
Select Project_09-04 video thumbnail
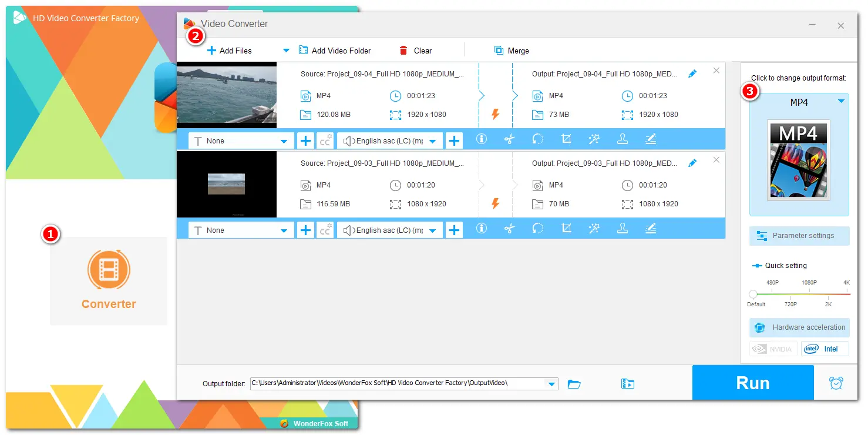[227, 95]
